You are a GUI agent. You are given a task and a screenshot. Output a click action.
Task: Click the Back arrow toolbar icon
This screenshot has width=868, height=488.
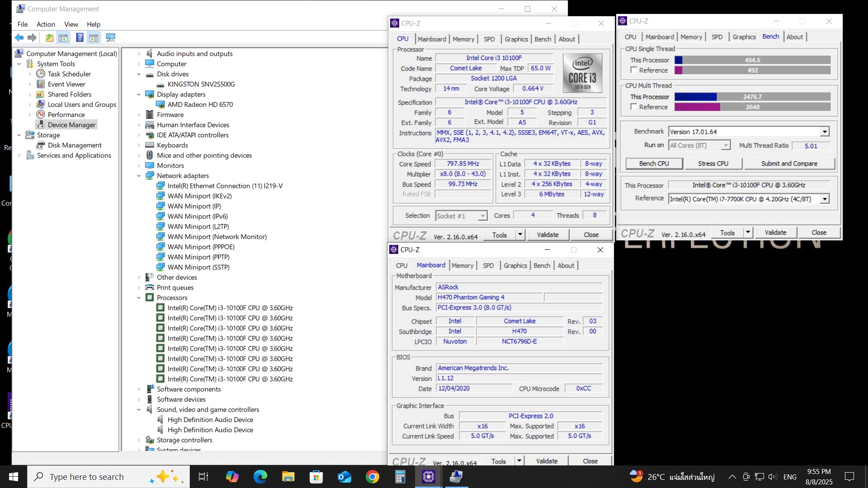[19, 38]
